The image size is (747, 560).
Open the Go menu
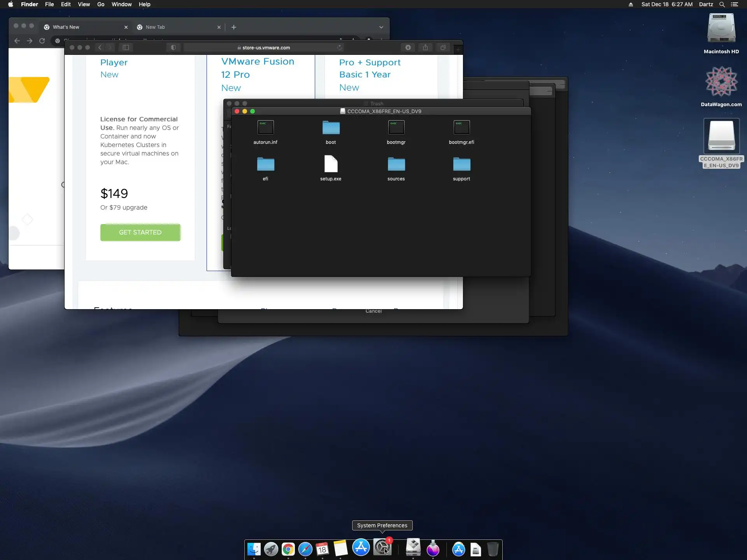[x=101, y=4]
